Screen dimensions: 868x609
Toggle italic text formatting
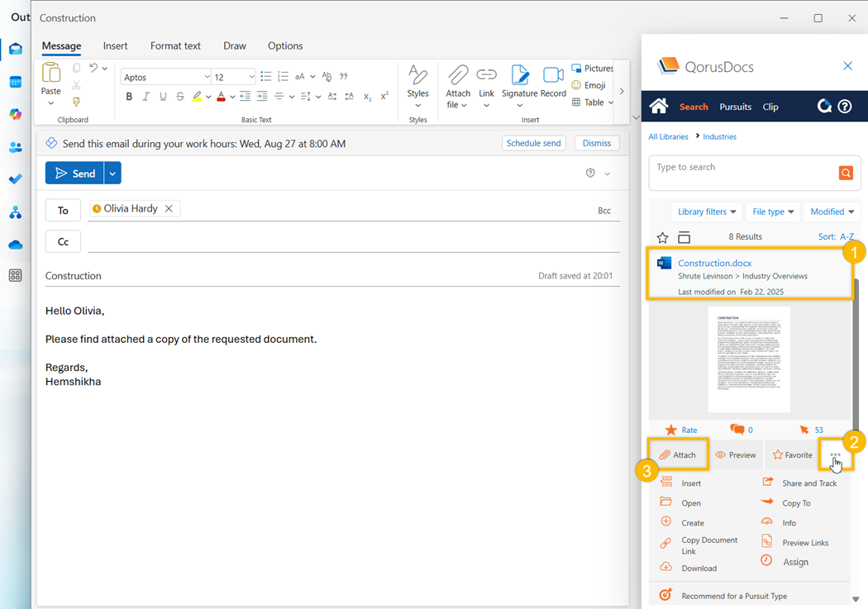(146, 97)
